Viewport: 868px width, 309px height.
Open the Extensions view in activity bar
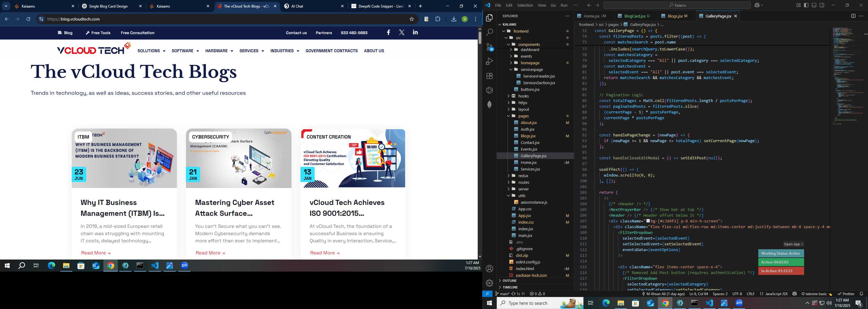[489, 76]
